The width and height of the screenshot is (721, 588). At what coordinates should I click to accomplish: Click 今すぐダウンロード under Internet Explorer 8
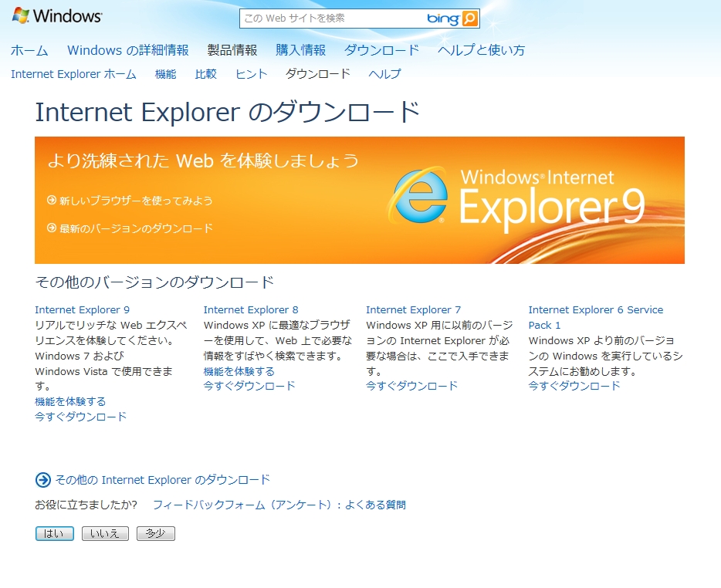pos(249,386)
